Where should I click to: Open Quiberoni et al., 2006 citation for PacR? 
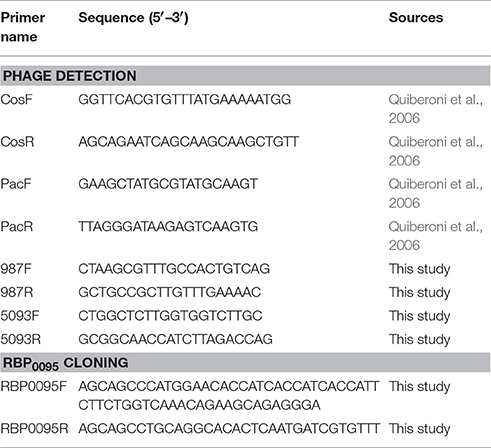pos(436,236)
